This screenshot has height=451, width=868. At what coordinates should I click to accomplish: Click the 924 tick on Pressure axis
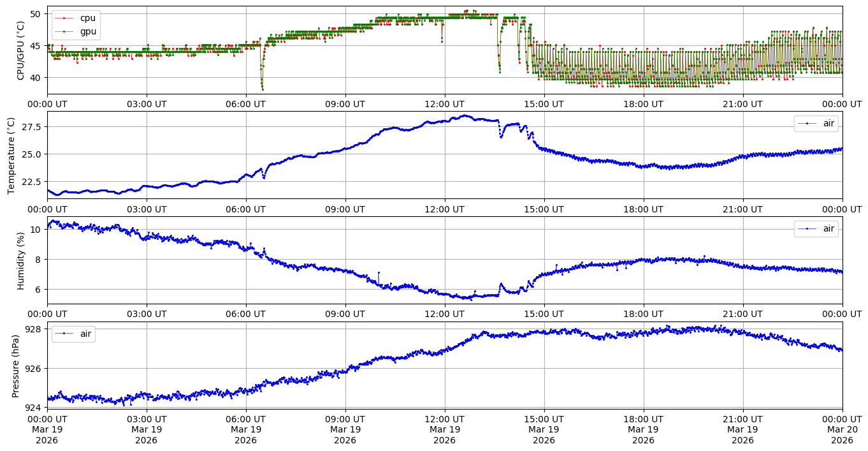point(33,408)
